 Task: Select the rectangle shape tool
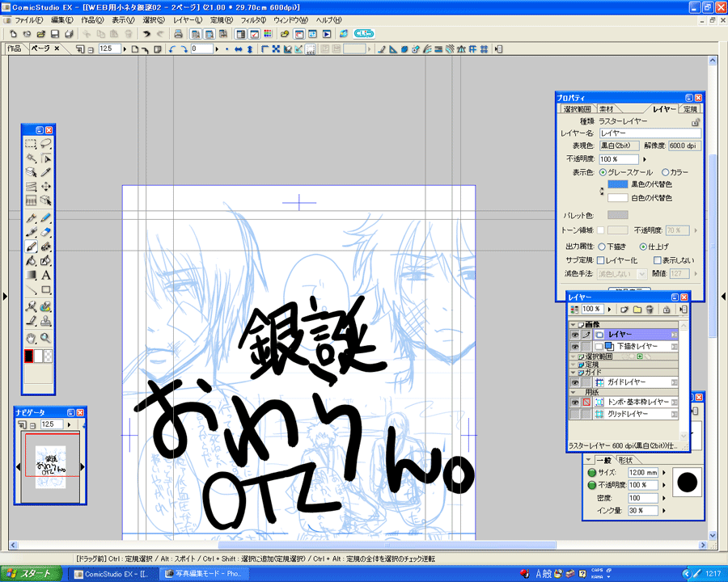45,289
